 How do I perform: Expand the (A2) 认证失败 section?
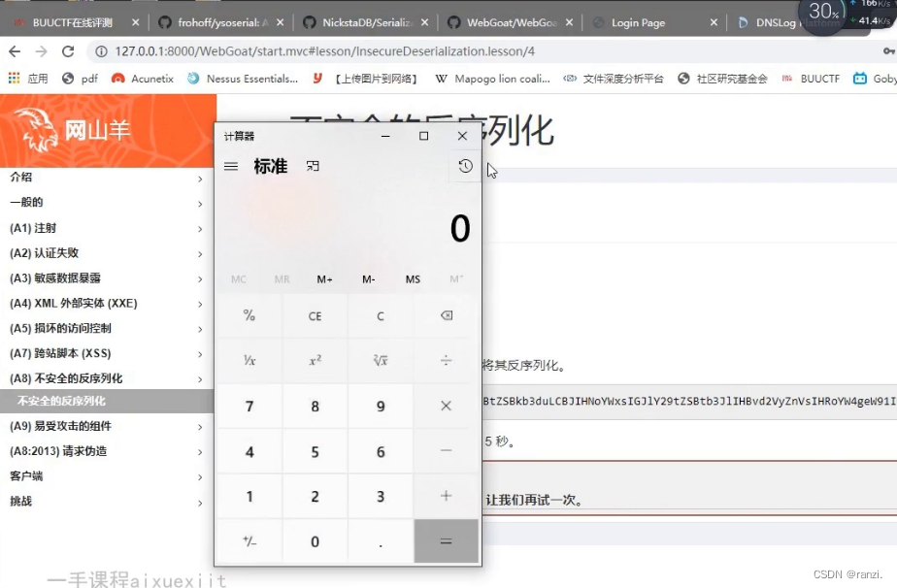click(107, 253)
